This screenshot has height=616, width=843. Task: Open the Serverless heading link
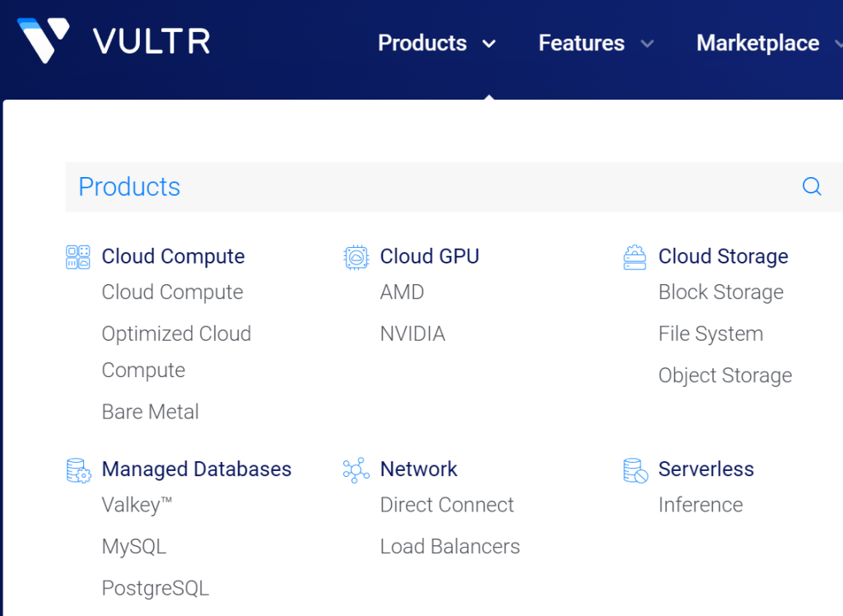[x=706, y=469]
